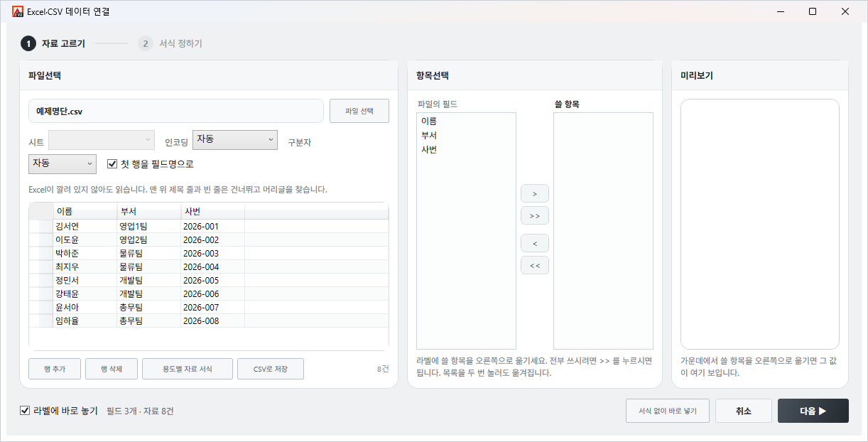Viewport: 868px width, 442px height.
Task: Move selected field right with > button
Action: tap(535, 193)
